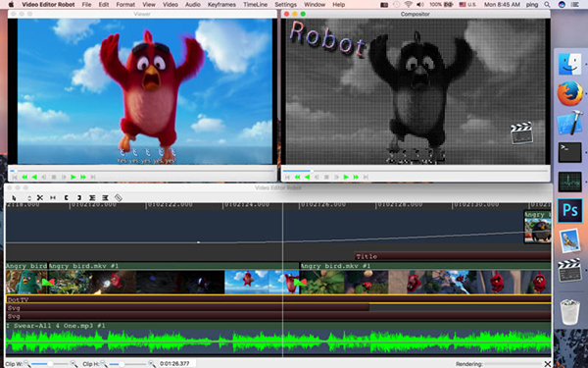Viewport: 588px width, 368px height.
Task: Jump to end in the Compositor
Action: [366, 177]
